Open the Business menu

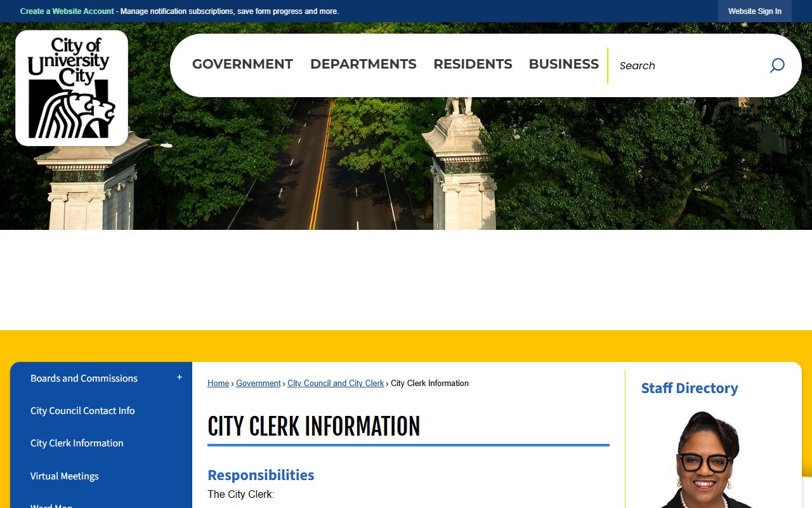coord(564,64)
